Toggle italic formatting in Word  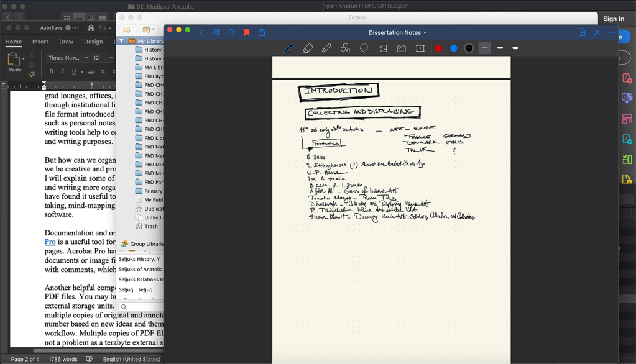point(63,72)
